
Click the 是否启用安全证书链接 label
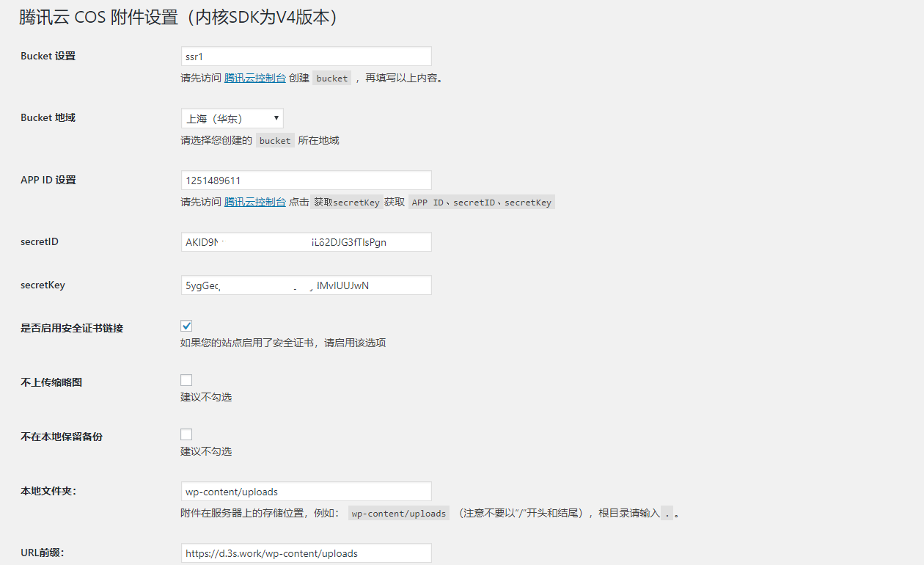pyautogui.click(x=72, y=328)
